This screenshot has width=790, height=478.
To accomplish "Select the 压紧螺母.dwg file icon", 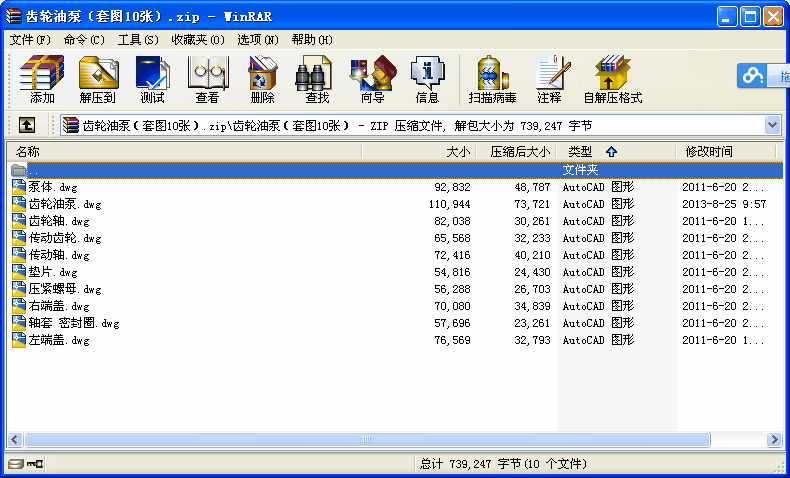I will [19, 290].
